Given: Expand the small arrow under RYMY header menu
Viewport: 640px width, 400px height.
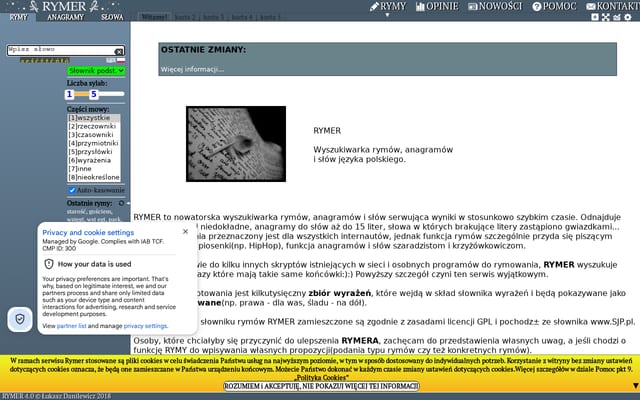Looking at the screenshot, I should coord(387,15).
